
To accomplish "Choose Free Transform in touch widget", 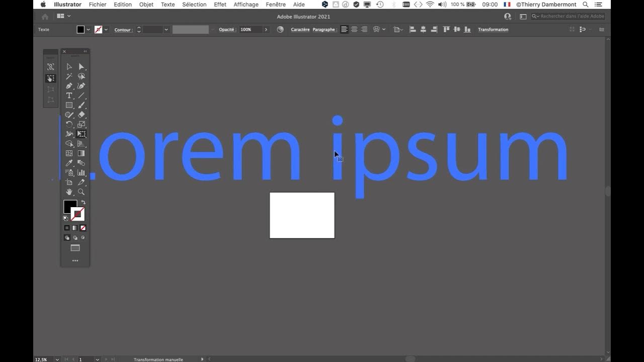I will tap(50, 78).
